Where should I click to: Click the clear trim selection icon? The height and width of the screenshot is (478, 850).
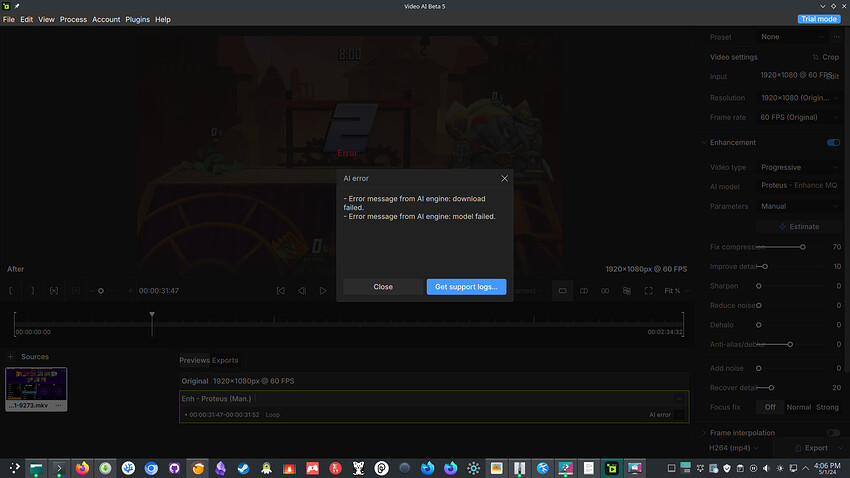(54, 291)
